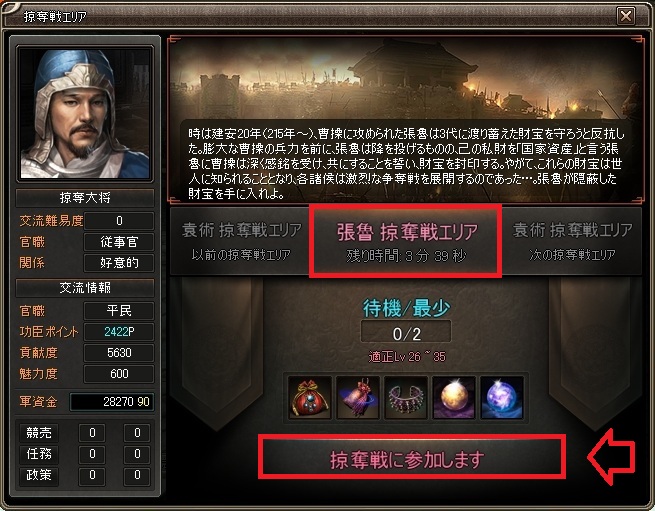
Task: Open the 任務 mission button
Action: pyautogui.click(x=39, y=454)
